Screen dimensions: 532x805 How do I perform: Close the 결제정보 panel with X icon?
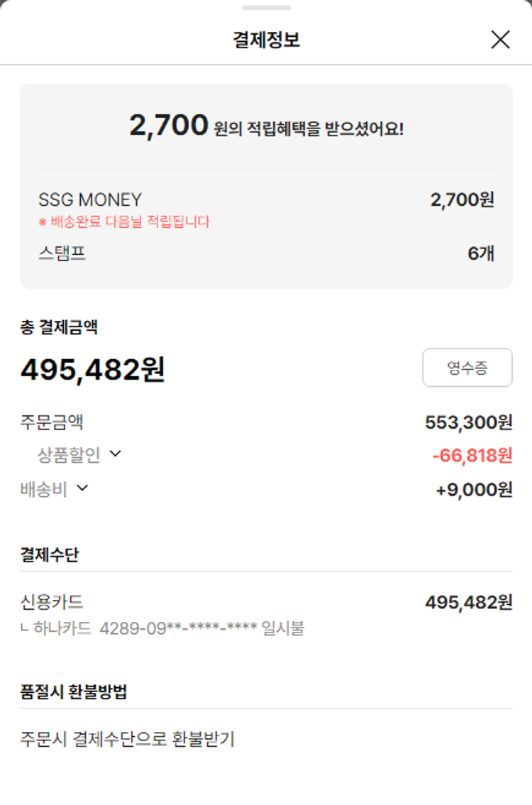coord(500,40)
